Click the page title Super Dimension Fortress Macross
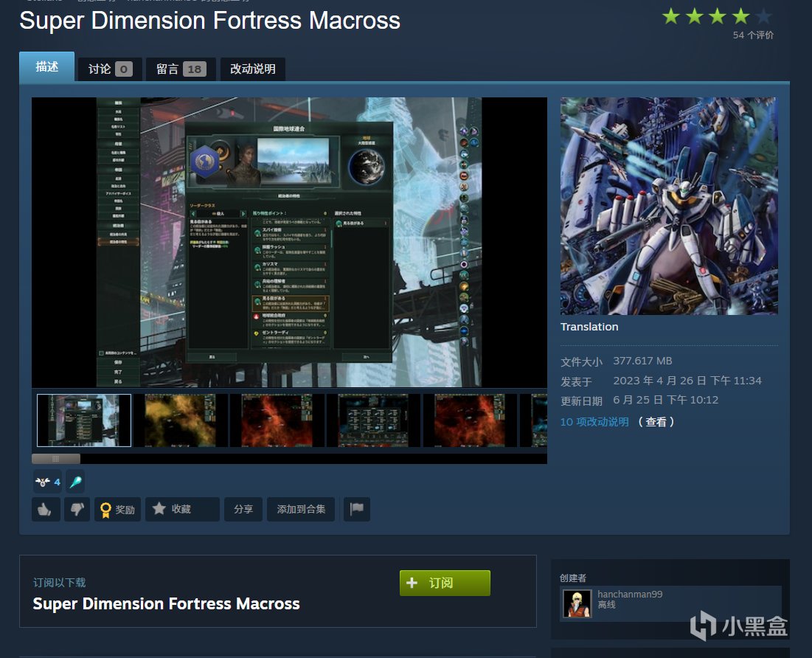Screen dimensions: 812x658 point(209,21)
